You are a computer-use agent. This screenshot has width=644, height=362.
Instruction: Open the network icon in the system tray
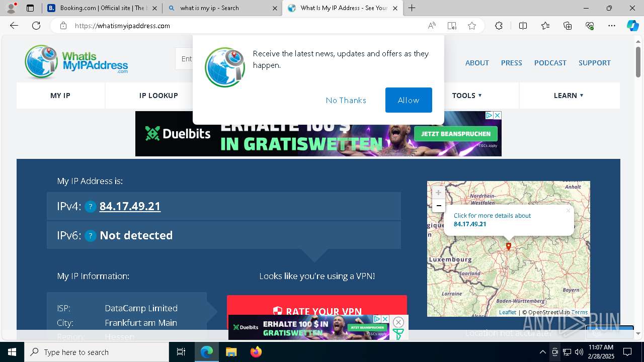pos(567,352)
